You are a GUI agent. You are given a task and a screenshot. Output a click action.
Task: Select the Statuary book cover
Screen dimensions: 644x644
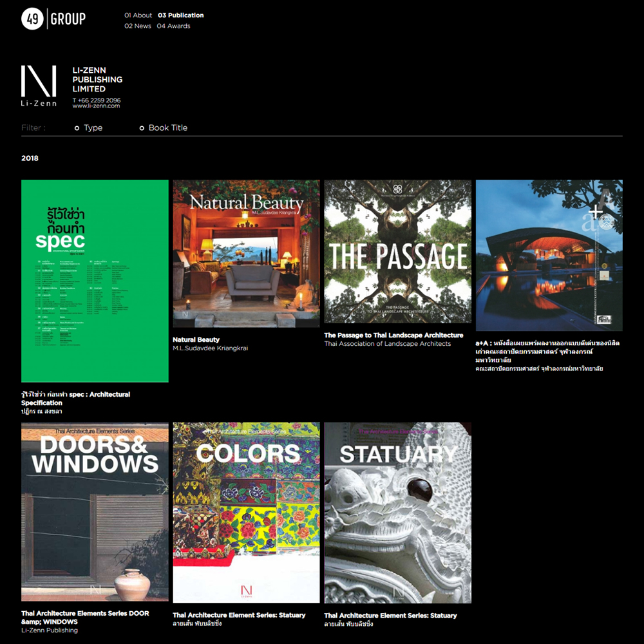[397, 513]
